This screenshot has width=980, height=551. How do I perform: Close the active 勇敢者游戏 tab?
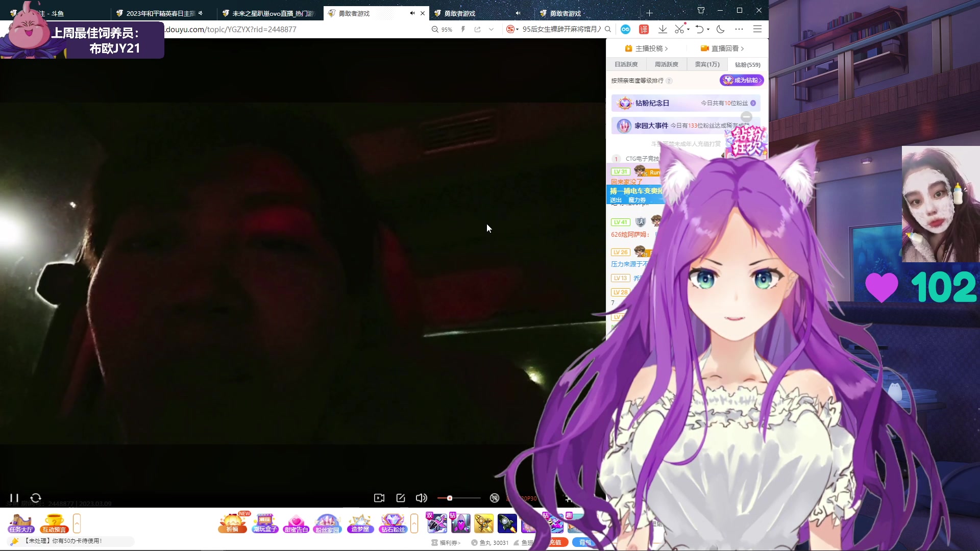tap(423, 13)
